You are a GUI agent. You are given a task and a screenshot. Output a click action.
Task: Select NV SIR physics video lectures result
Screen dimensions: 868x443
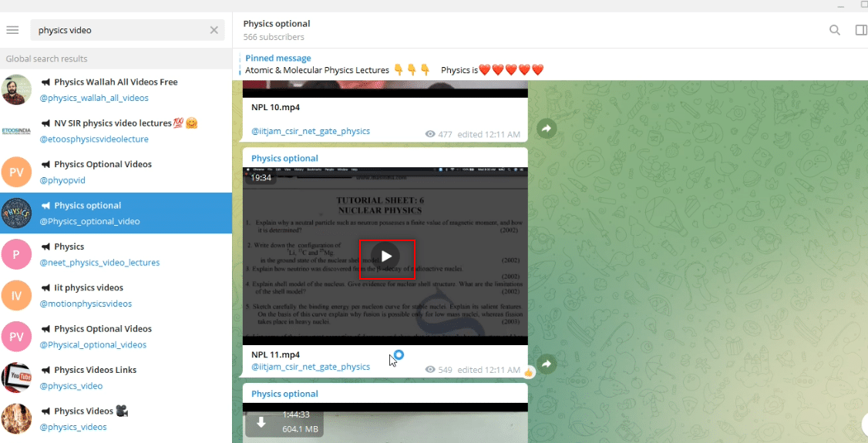[x=116, y=130]
